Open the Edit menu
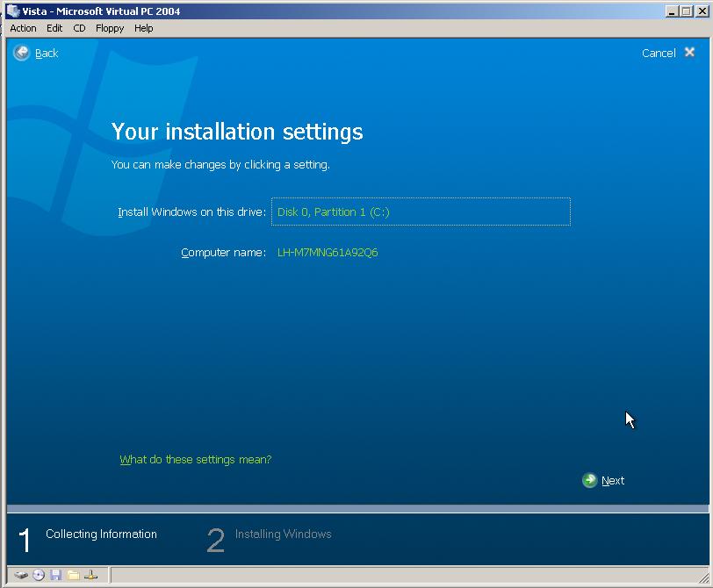 coord(54,28)
